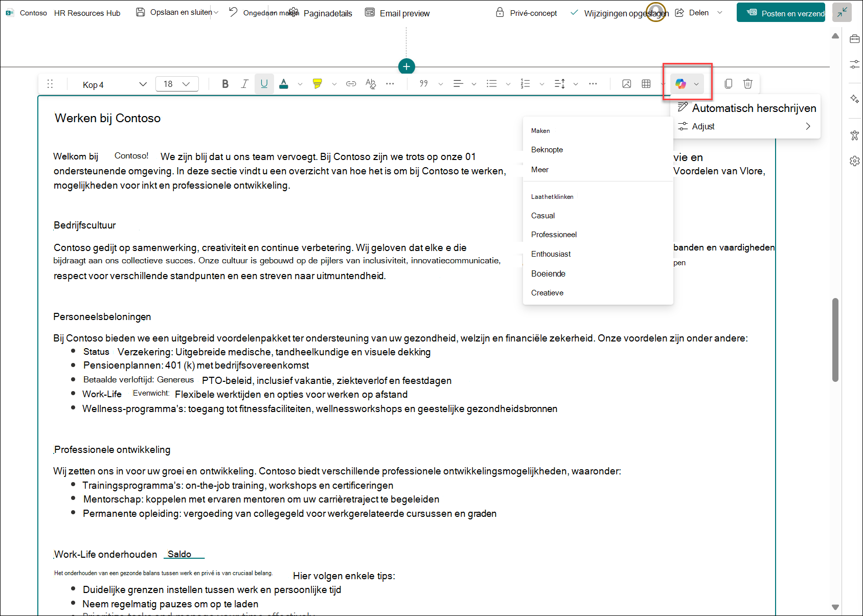This screenshot has height=616, width=863.
Task: Click the line spacing icon
Action: [560, 84]
